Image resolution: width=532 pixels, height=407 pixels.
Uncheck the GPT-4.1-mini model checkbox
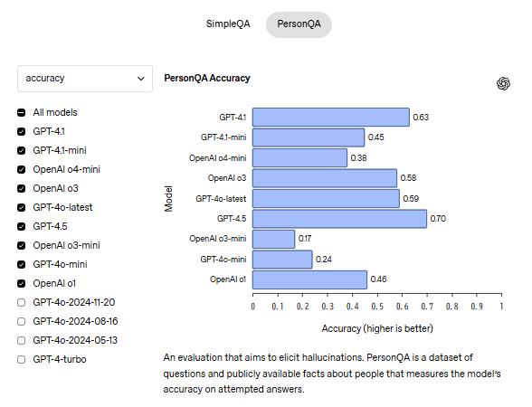[x=22, y=150]
